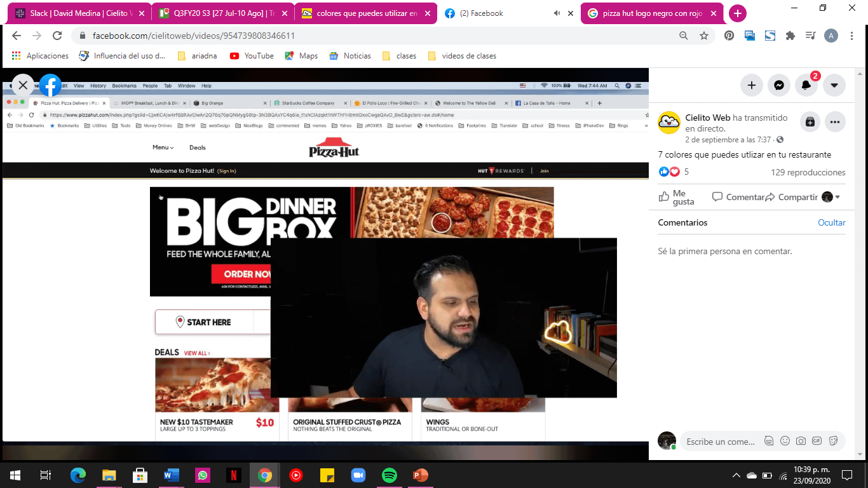The width and height of the screenshot is (868, 488).
Task: Open Netflix from the taskbar
Action: point(234,475)
